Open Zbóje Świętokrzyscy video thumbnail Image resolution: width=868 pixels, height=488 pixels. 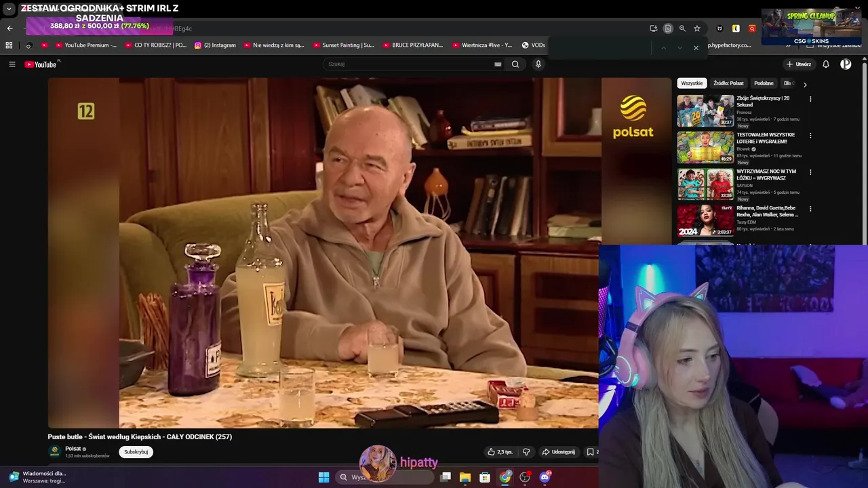click(x=705, y=110)
